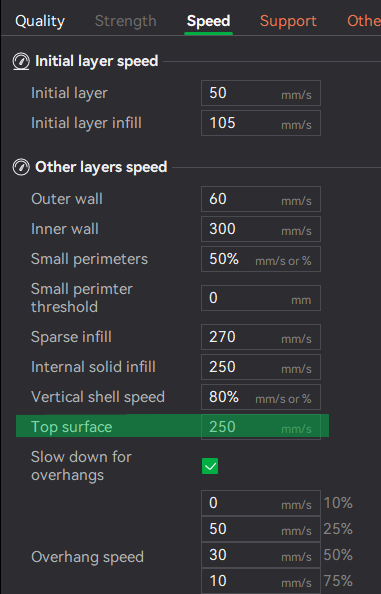
Task: Edit the Initial layer speed field
Action: coord(261,93)
